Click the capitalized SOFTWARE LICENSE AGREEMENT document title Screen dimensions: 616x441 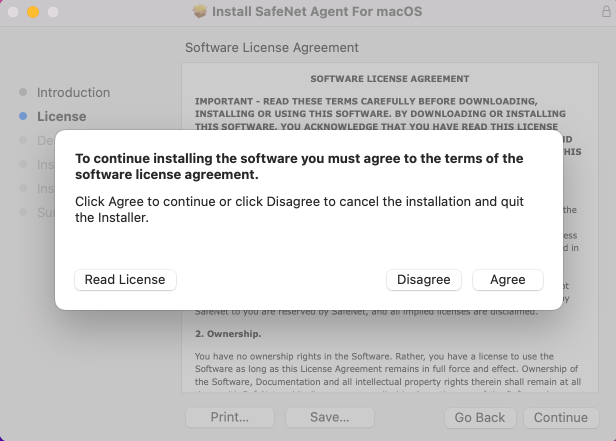pyautogui.click(x=390, y=78)
